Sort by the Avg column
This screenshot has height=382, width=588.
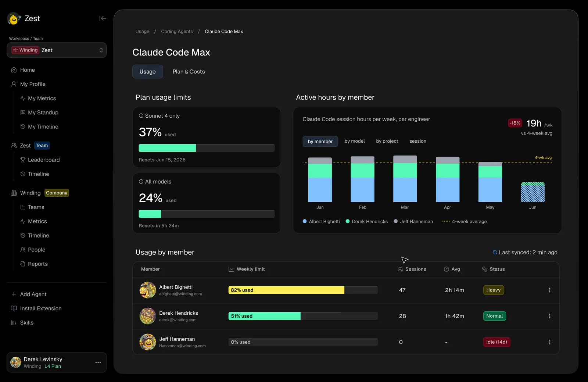pyautogui.click(x=452, y=269)
